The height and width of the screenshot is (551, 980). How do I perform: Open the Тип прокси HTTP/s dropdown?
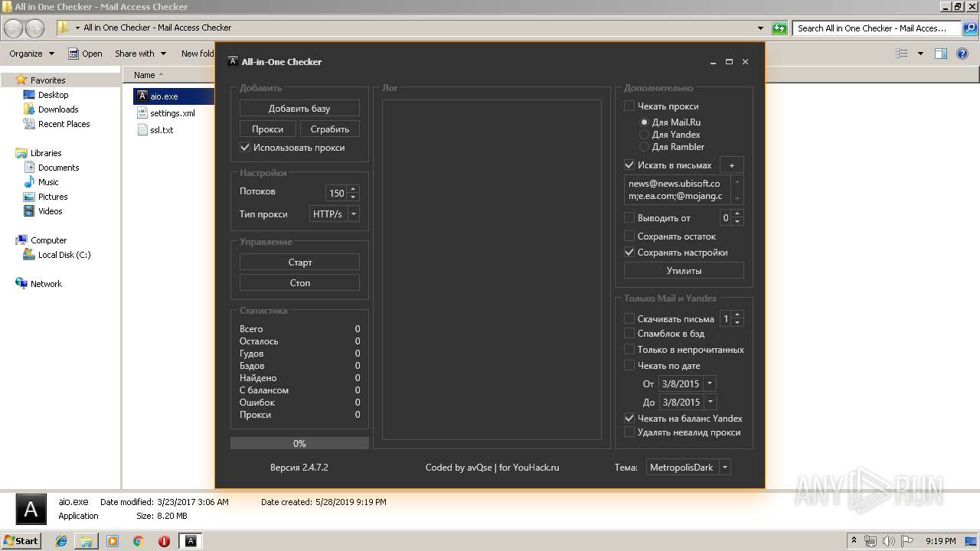tap(335, 214)
